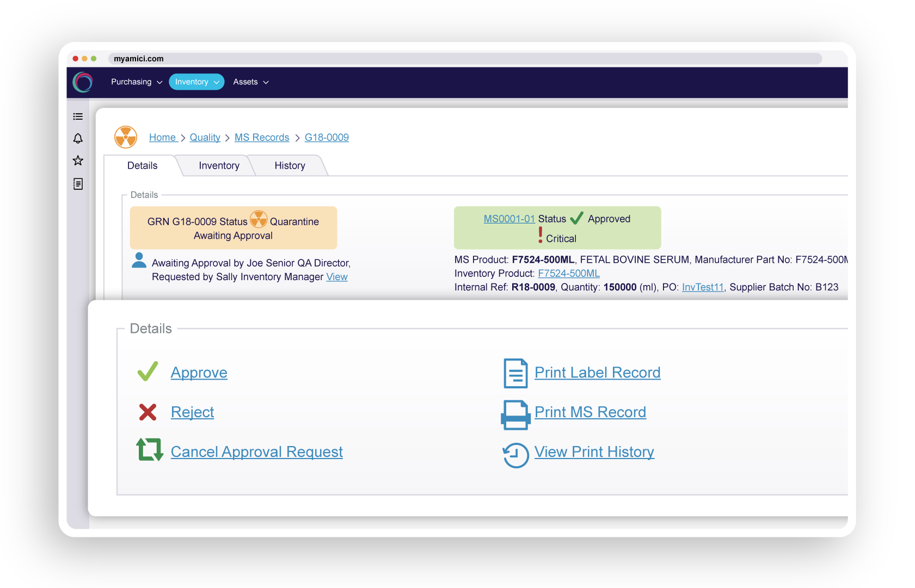Image resolution: width=915 pixels, height=588 pixels.
Task: Click the myamici logo icon
Action: pos(83,82)
